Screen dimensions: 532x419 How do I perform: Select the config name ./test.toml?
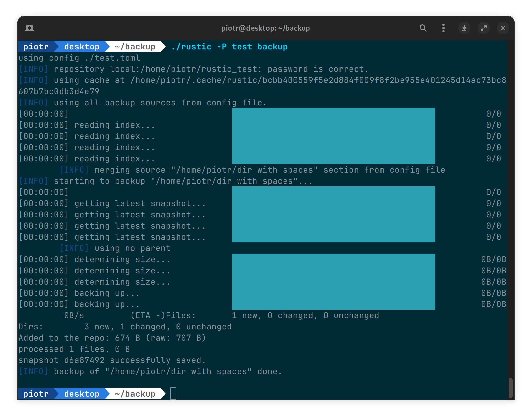(x=112, y=58)
